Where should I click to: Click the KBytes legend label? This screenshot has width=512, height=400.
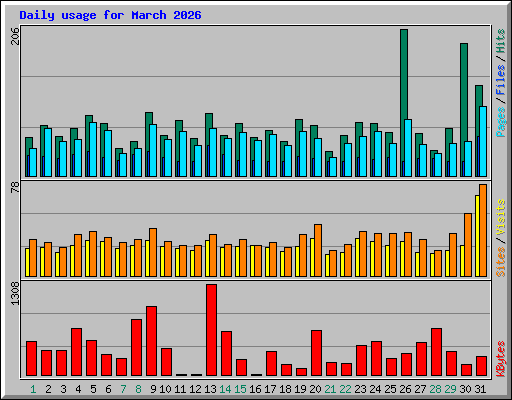[501, 359]
